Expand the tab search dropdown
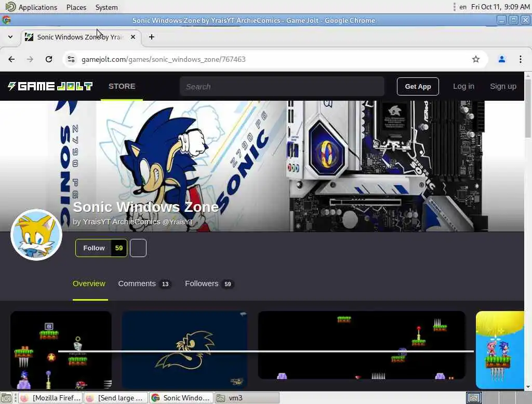 pyautogui.click(x=10, y=37)
